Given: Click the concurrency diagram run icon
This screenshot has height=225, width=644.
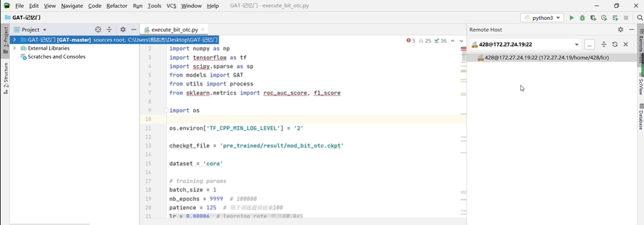Looking at the screenshot, I should (x=615, y=17).
